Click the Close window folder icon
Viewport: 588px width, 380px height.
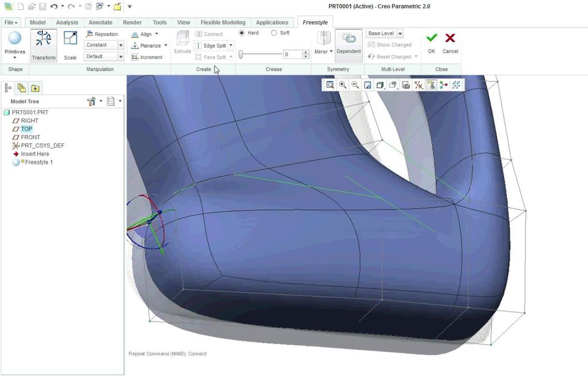(118, 6)
